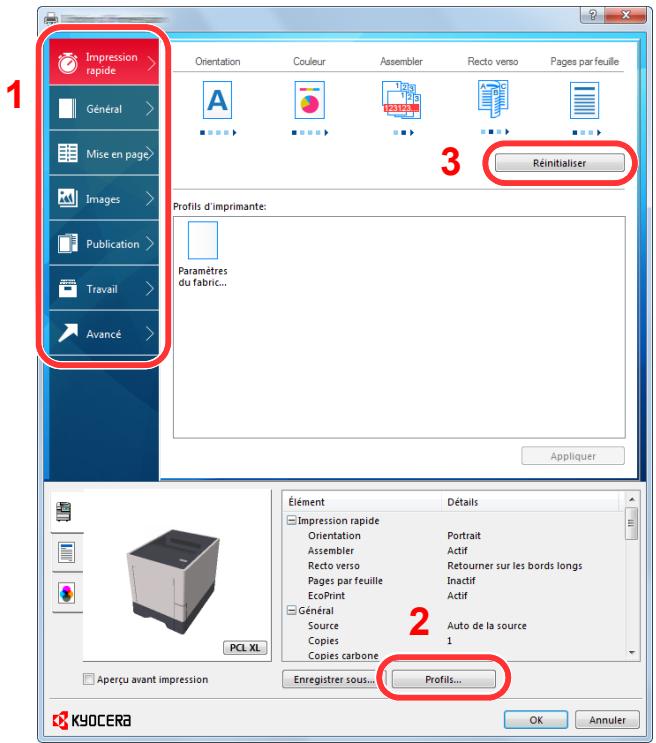Open the Publication tab
Viewport: 656px width, 743px height.
[x=104, y=244]
